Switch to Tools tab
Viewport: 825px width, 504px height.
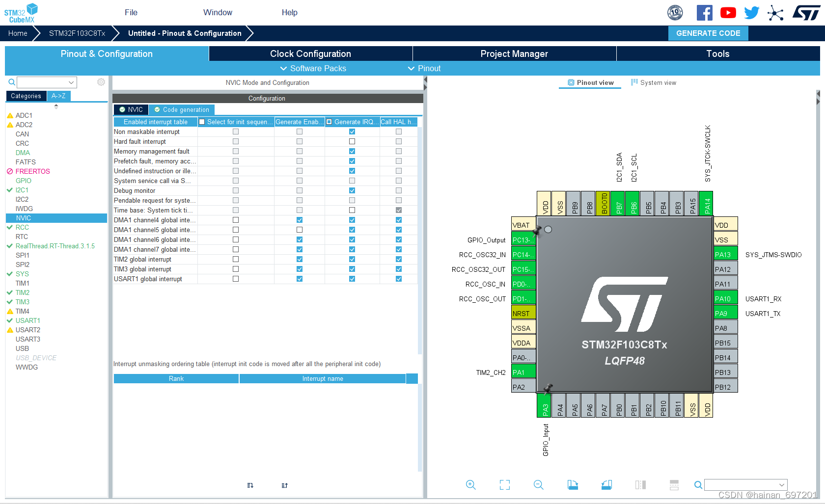718,54
